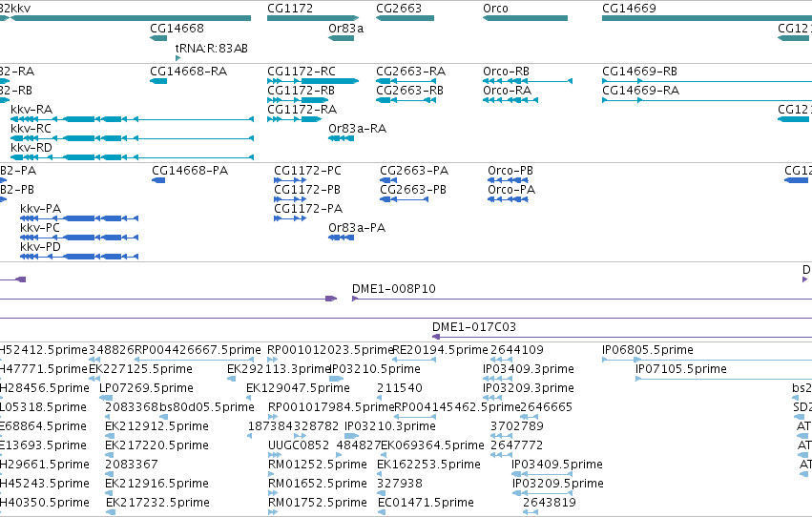Viewport: 812px width, 517px height.
Task: Click transcript CG1172-RA
Action: pyautogui.click(x=302, y=110)
